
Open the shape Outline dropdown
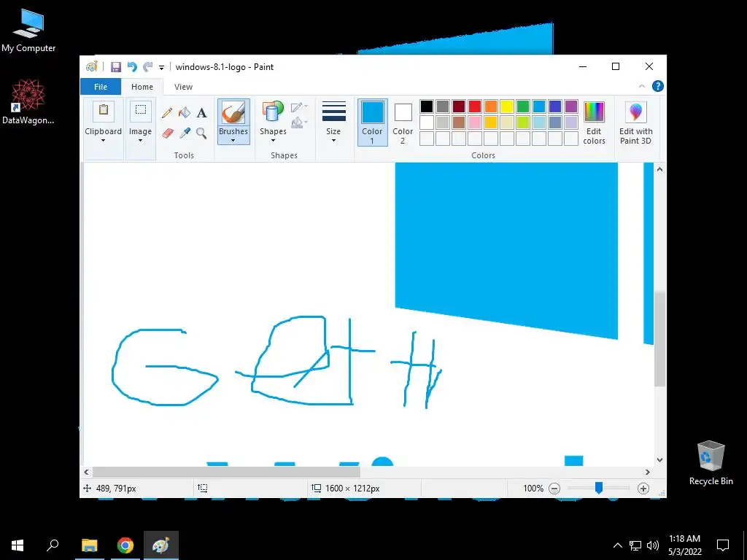coord(300,106)
